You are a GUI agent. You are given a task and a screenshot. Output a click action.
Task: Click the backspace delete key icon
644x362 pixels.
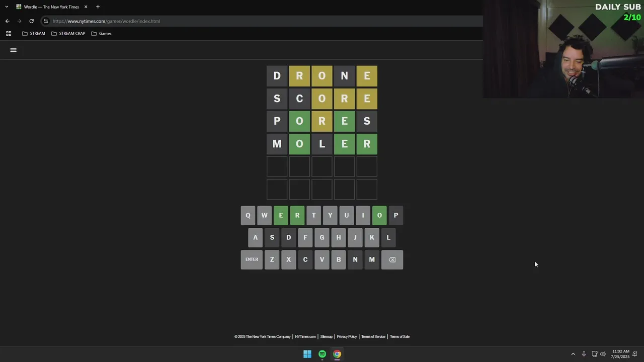pyautogui.click(x=392, y=259)
